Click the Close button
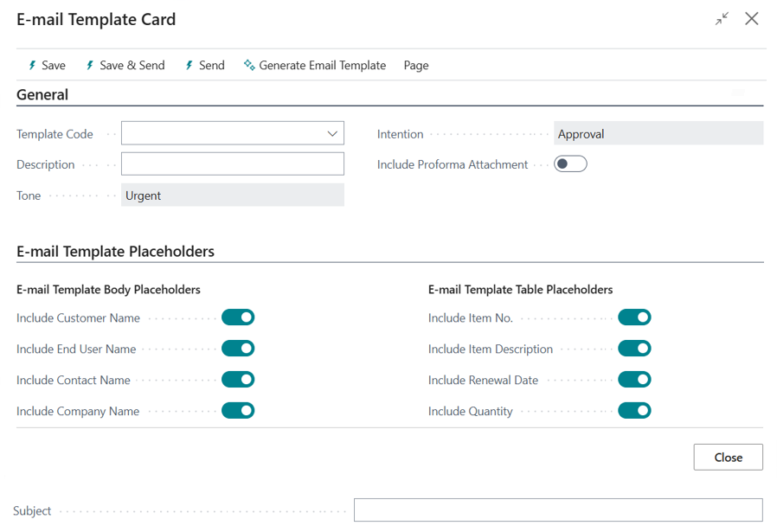The image size is (777, 532). point(728,457)
